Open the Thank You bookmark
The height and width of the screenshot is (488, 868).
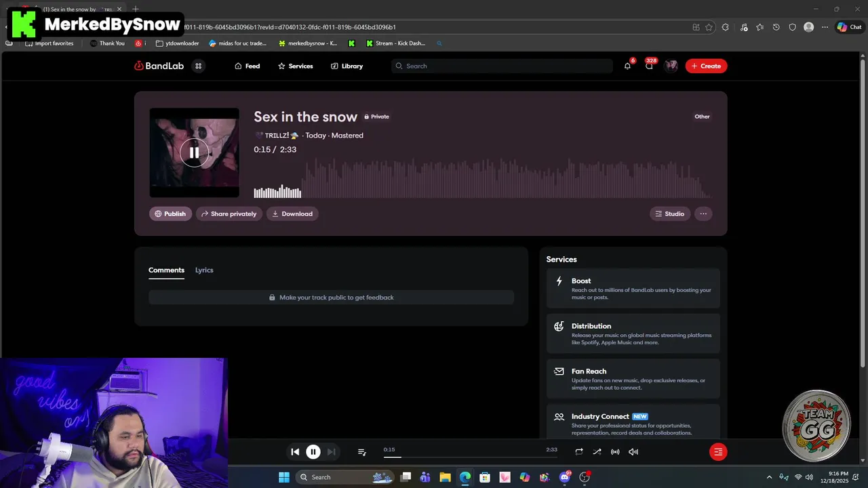(x=107, y=43)
